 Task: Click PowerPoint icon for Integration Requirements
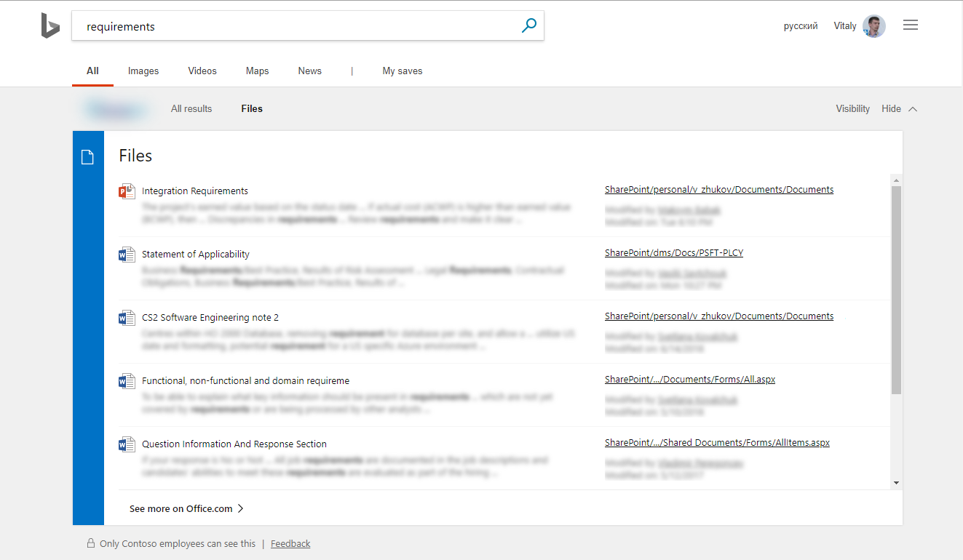127,191
